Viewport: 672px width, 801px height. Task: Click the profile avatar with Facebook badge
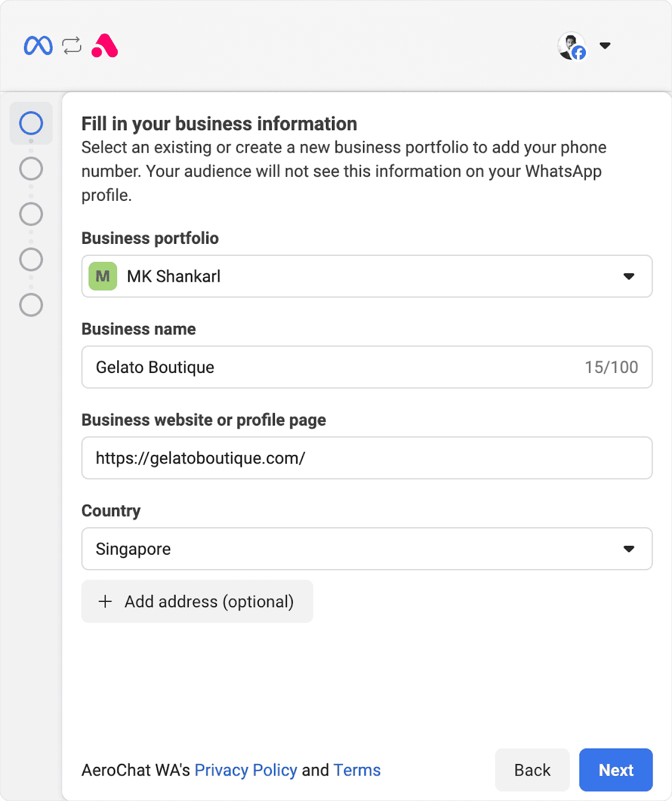(572, 46)
